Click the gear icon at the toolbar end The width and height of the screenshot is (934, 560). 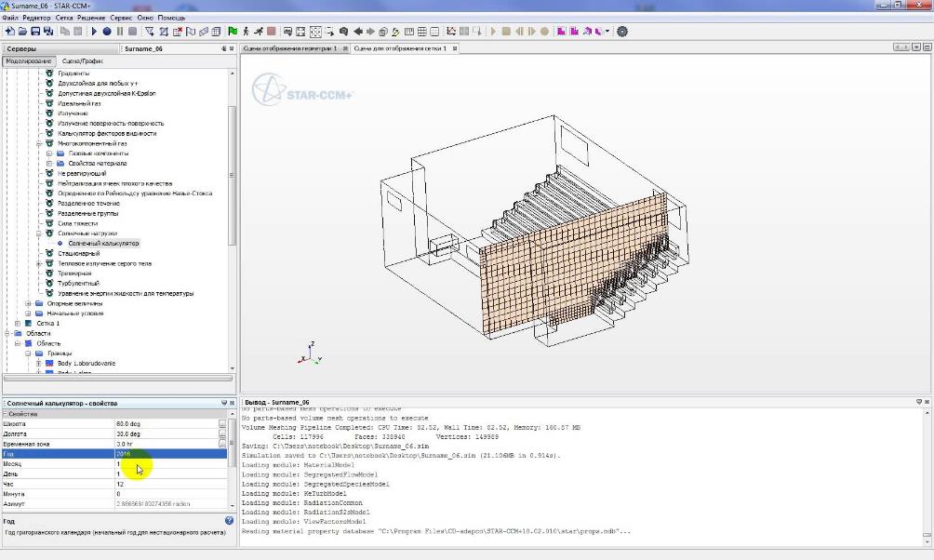(x=622, y=32)
